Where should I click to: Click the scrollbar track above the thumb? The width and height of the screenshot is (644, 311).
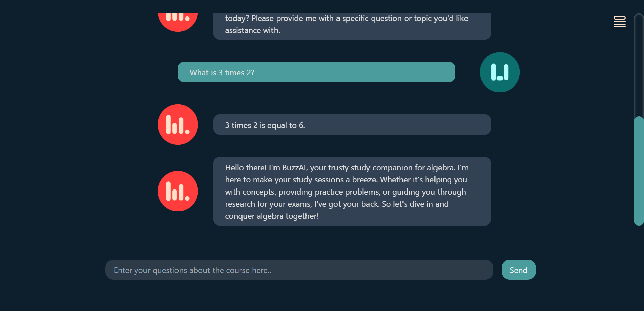[x=639, y=65]
